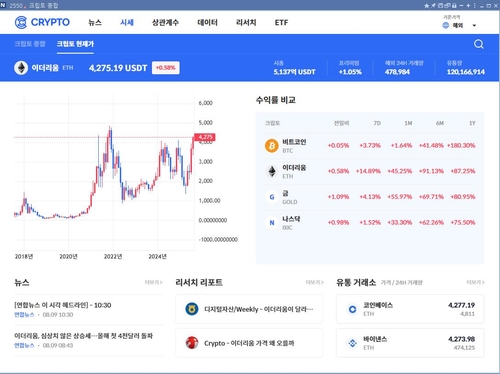Screen dimensions: 500x374
Task: Open the 해외 price basis dropdown
Action: [x=459, y=25]
